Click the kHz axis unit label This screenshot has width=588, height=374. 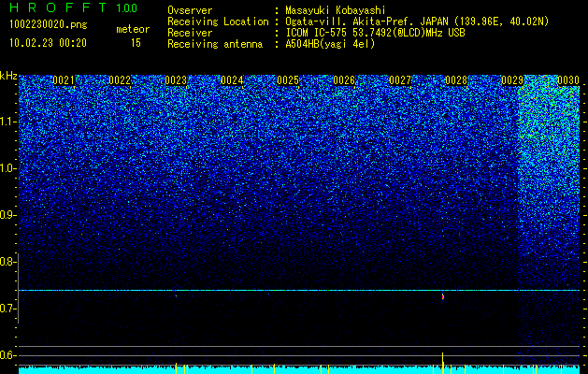tap(8, 76)
